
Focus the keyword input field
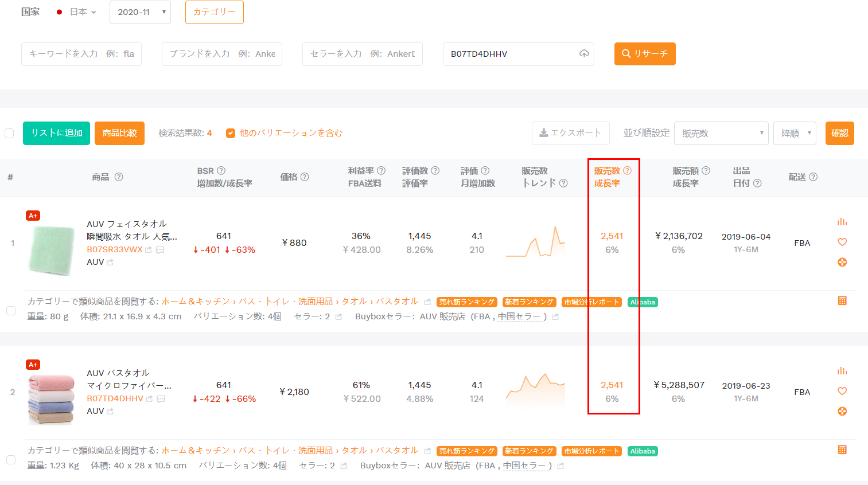[x=81, y=54]
